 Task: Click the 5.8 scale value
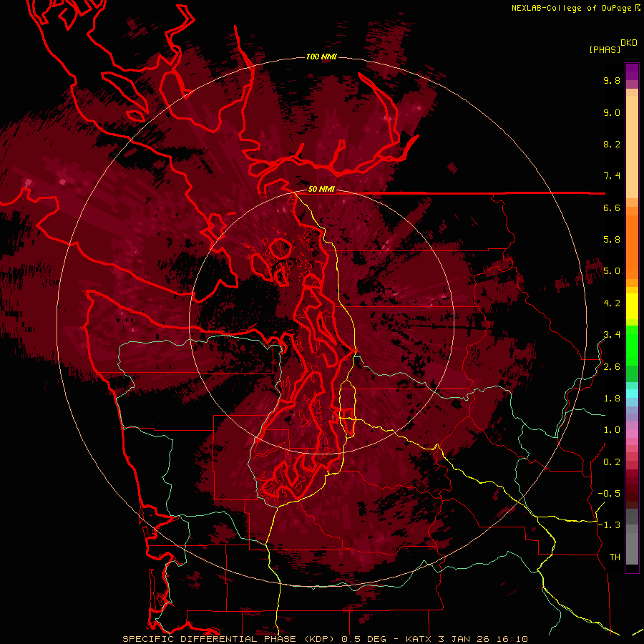click(612, 240)
